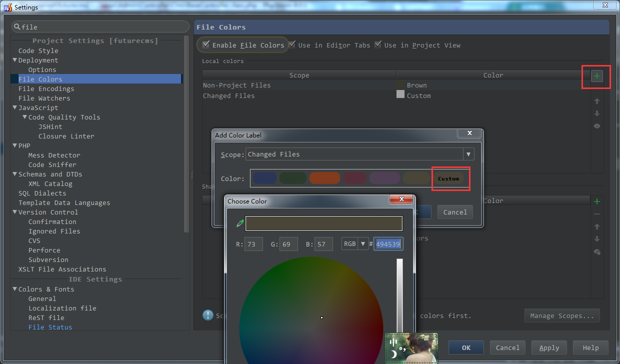
Task: Choose the violet color label swatch
Action: pos(384,178)
